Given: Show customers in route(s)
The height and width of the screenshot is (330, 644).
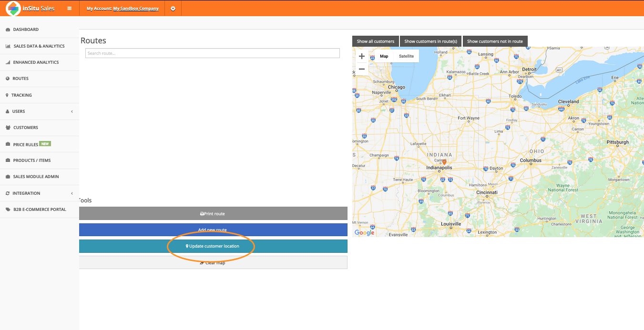Looking at the screenshot, I should 430,41.
